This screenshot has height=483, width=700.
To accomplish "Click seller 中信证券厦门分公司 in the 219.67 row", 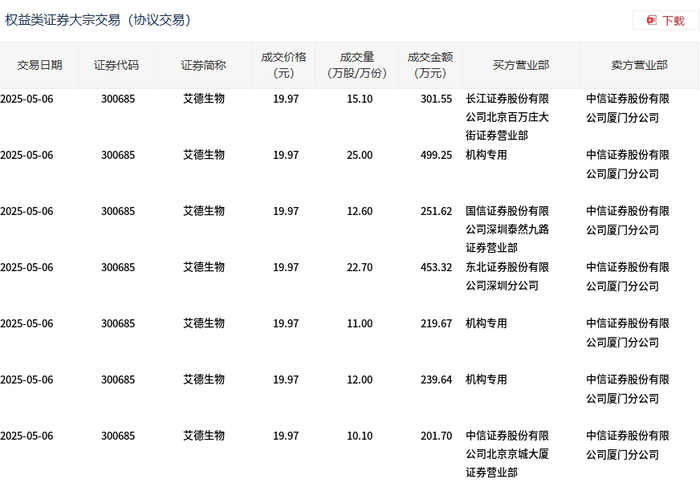I will (628, 333).
